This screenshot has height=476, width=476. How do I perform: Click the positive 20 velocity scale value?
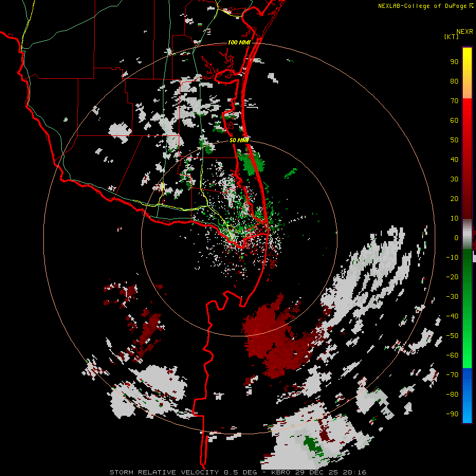454,198
